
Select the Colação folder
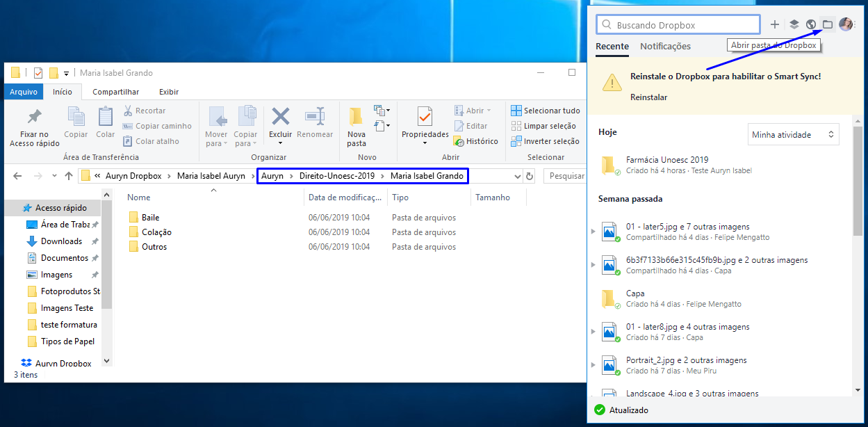156,232
